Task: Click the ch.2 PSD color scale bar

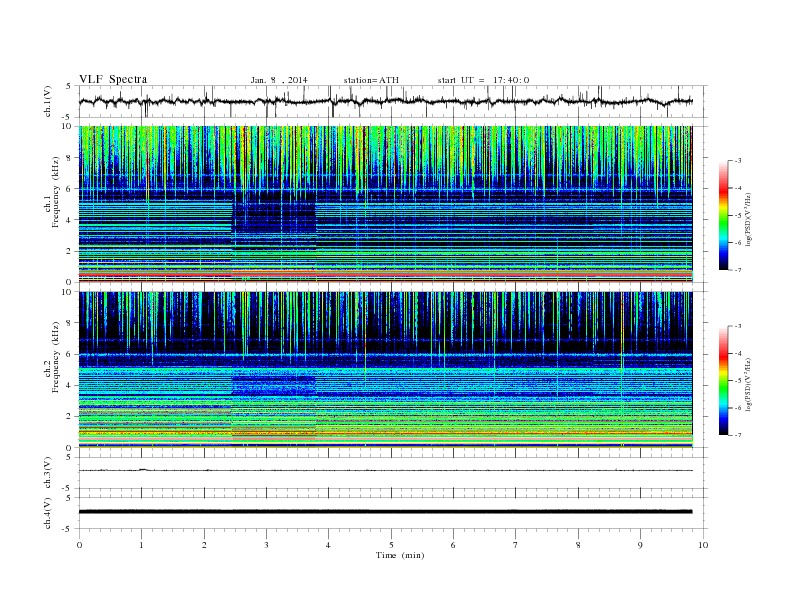Action: tap(724, 381)
